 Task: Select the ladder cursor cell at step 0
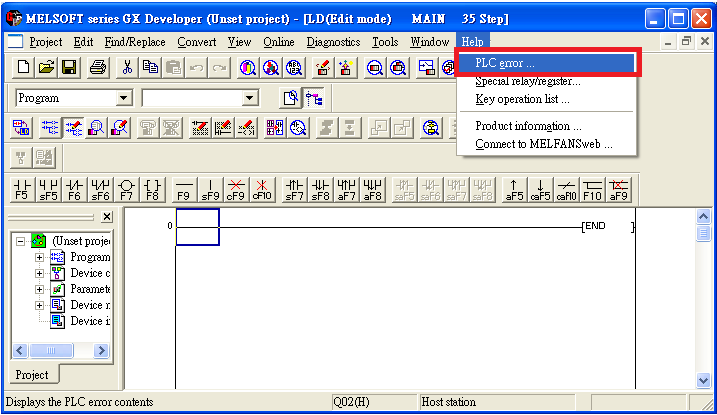tap(198, 227)
